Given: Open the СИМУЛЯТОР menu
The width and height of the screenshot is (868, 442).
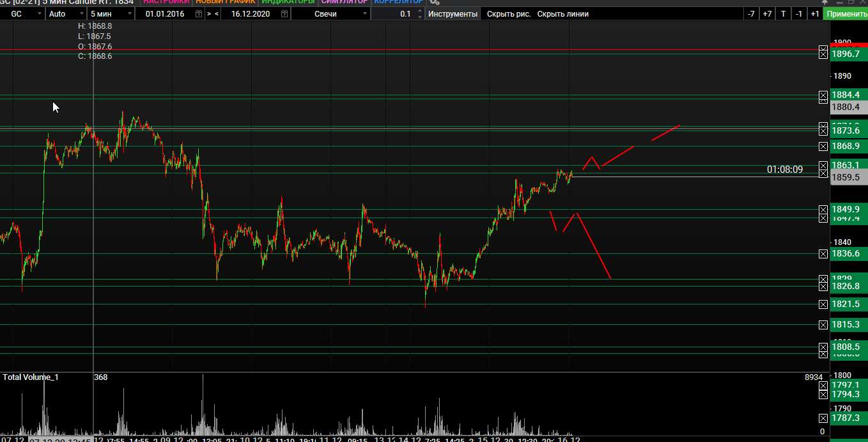Looking at the screenshot, I should point(345,2).
